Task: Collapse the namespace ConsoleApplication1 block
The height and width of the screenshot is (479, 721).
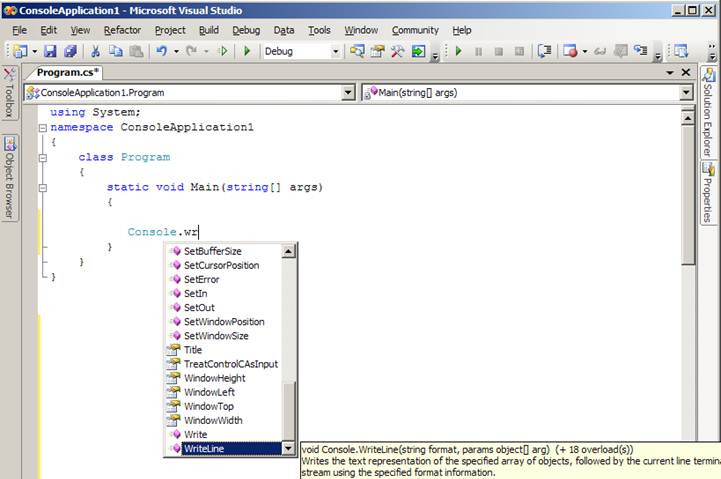Action: (x=43, y=128)
